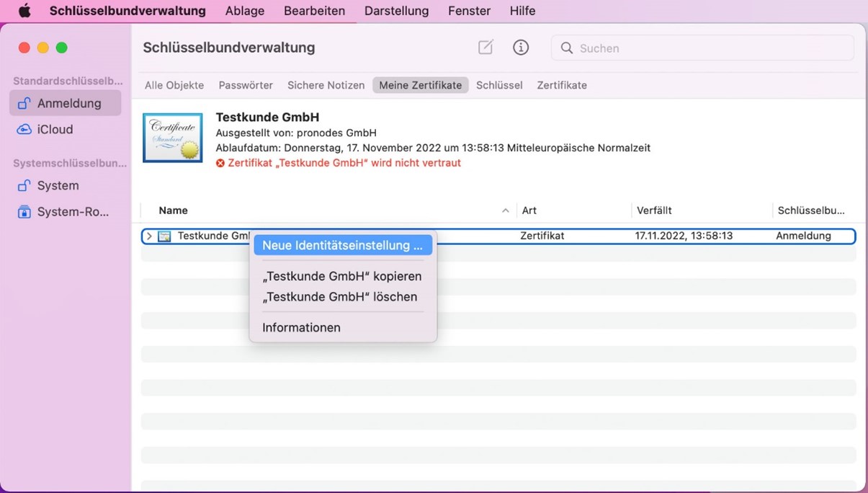Viewport: 868px width, 493px height.
Task: Select „Testkunde GmbH" kopieren menu entry
Action: 342,276
